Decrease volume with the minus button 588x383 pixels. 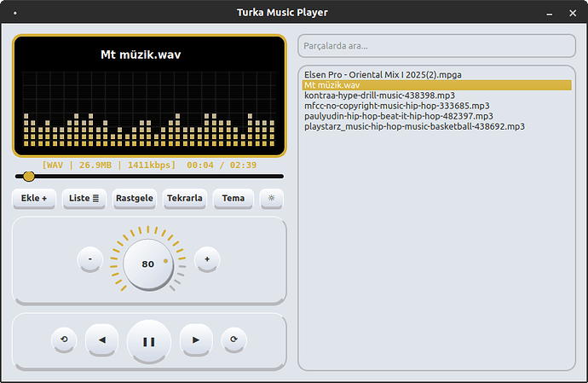tap(90, 259)
